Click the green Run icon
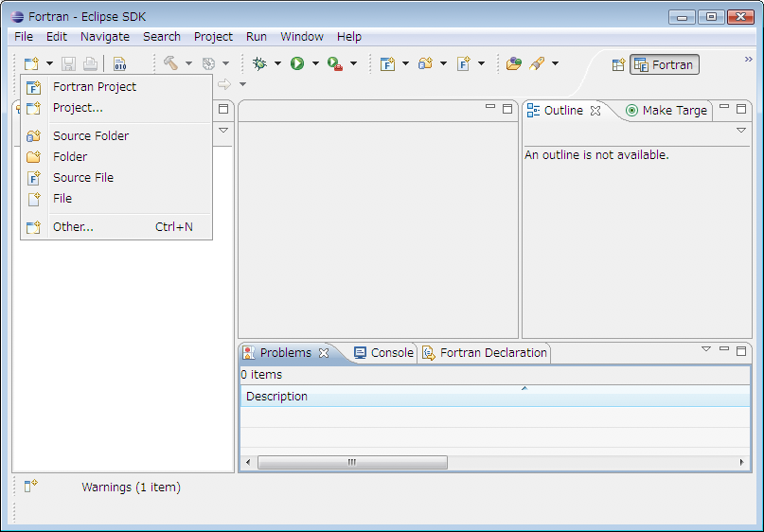The height and width of the screenshot is (532, 764). click(297, 63)
